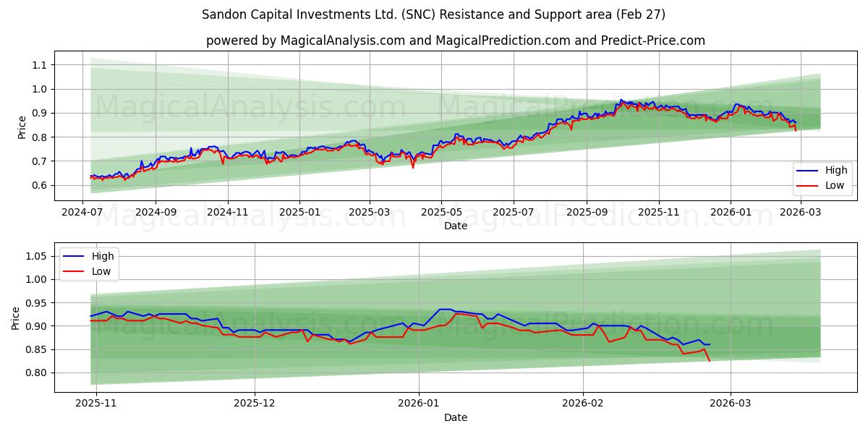Click the 1.1 price tick label

coord(41,65)
